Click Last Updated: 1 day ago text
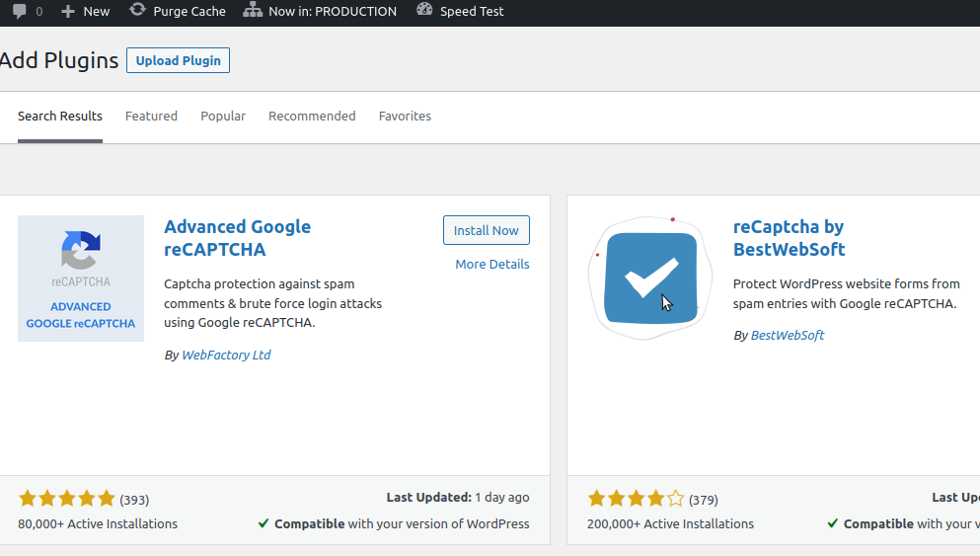 458,497
